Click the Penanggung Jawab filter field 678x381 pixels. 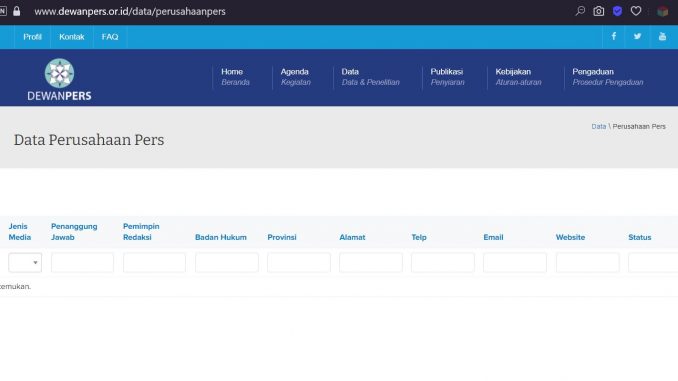coord(82,263)
